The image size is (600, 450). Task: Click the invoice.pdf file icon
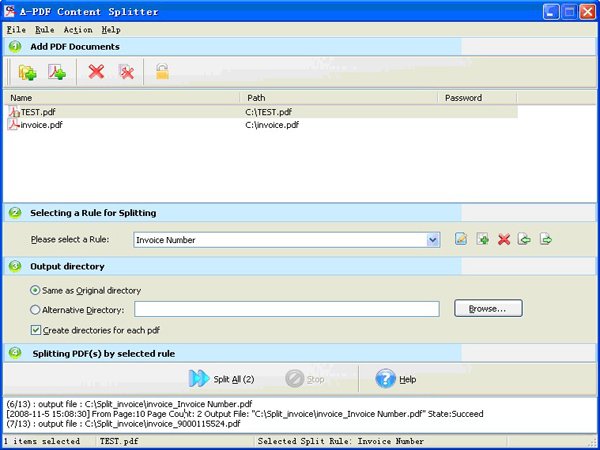[x=13, y=125]
